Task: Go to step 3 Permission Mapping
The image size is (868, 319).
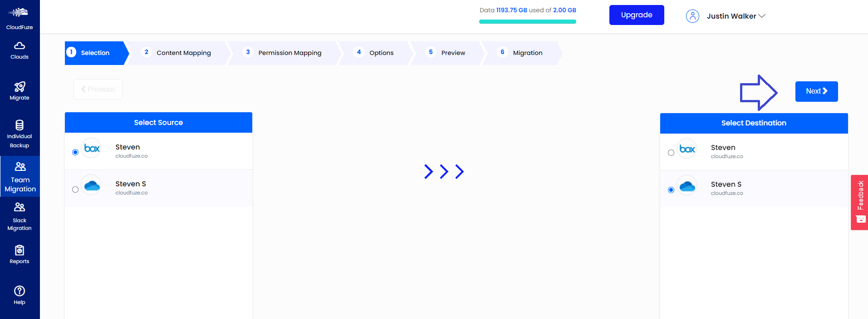Action: tap(284, 53)
